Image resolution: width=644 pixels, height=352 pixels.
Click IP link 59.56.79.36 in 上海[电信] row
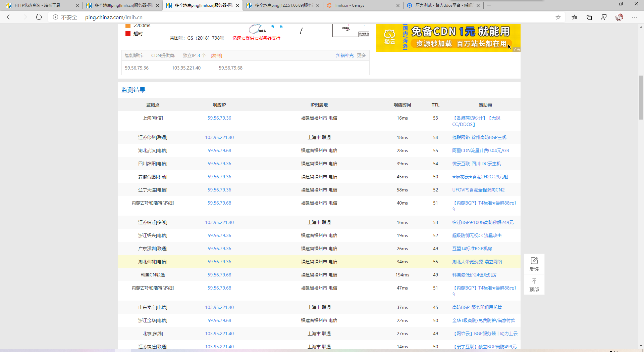(x=219, y=118)
